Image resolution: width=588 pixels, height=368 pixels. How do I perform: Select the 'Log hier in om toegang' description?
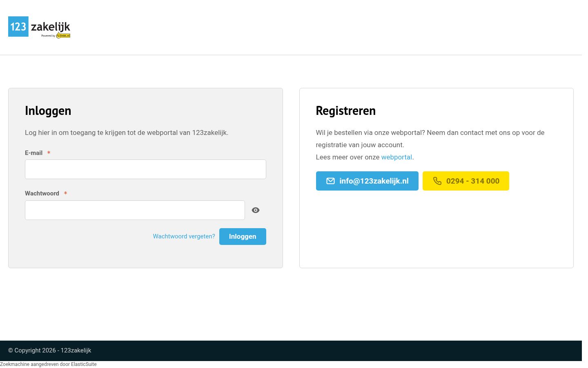127,132
